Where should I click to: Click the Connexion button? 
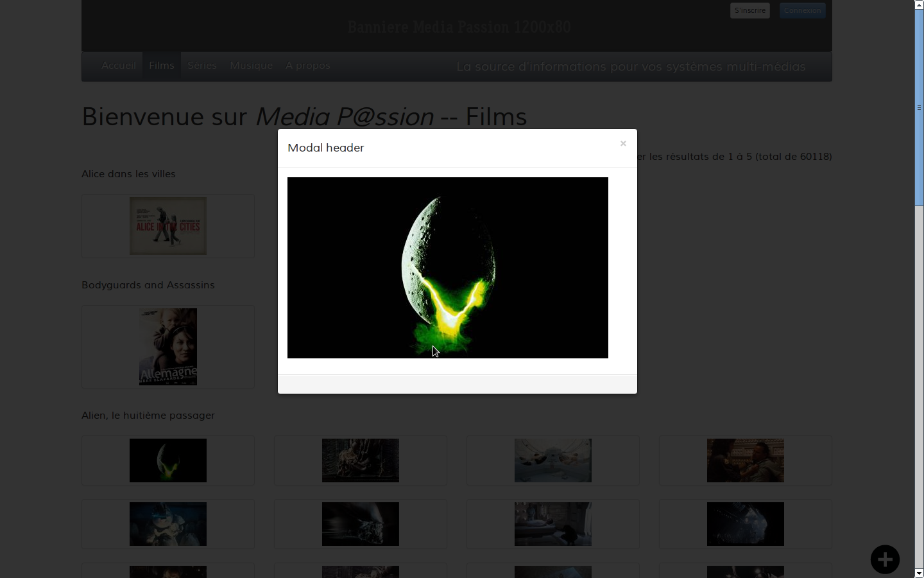pyautogui.click(x=802, y=10)
